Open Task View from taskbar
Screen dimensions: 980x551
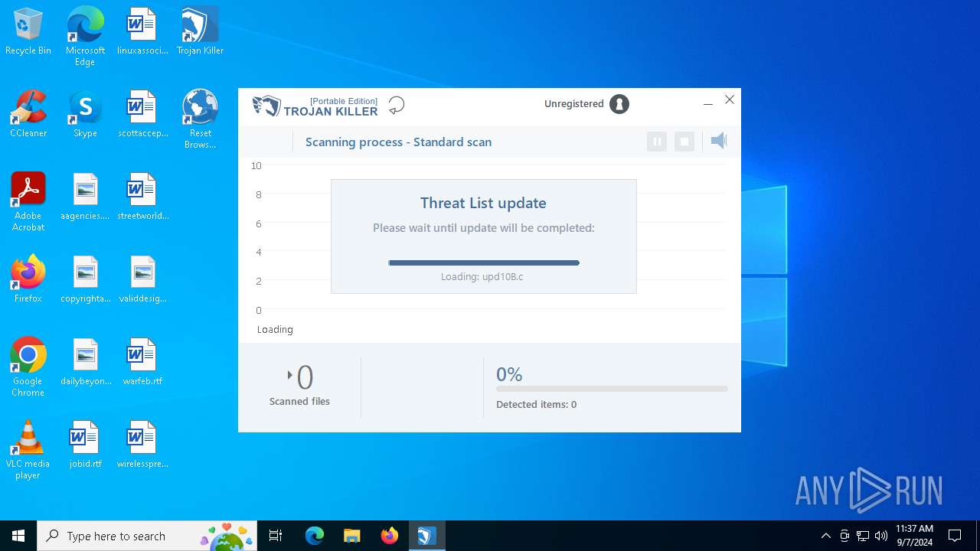(276, 536)
